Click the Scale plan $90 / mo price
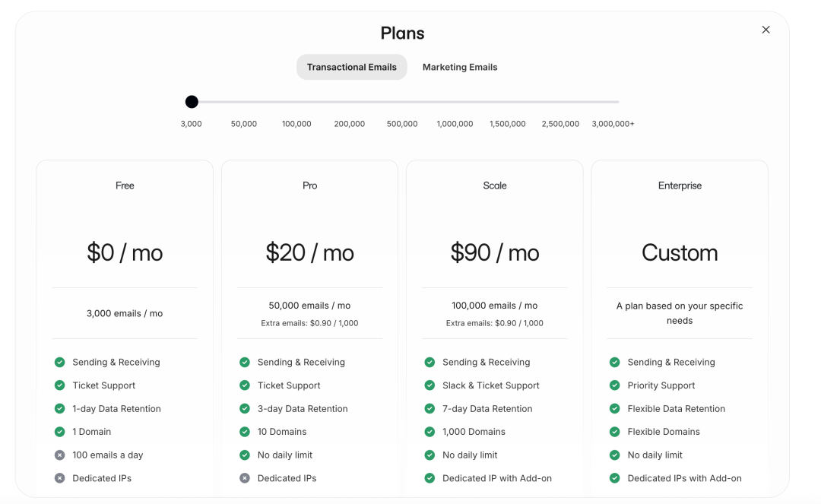This screenshot has height=504, width=821. coord(495,252)
